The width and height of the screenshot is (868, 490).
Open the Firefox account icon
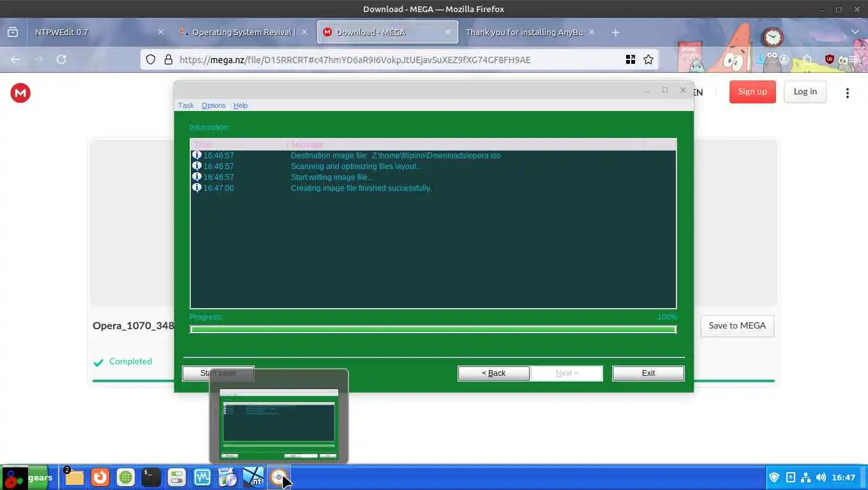point(784,59)
